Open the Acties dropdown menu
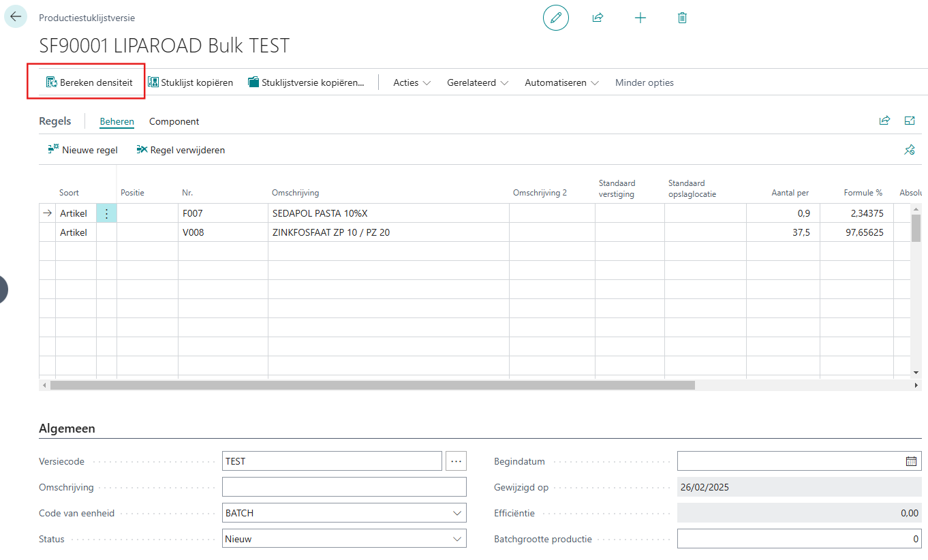The width and height of the screenshot is (928, 560). 412,82
